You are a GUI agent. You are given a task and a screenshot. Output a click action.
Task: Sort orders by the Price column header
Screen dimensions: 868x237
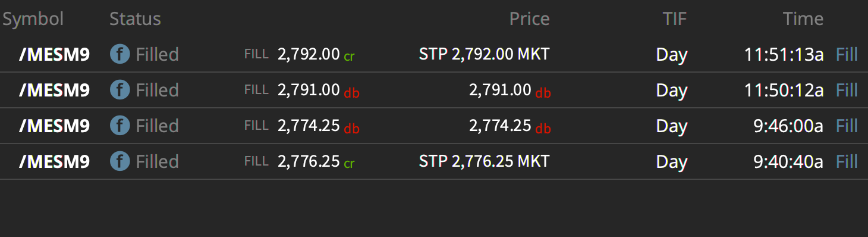(x=529, y=19)
